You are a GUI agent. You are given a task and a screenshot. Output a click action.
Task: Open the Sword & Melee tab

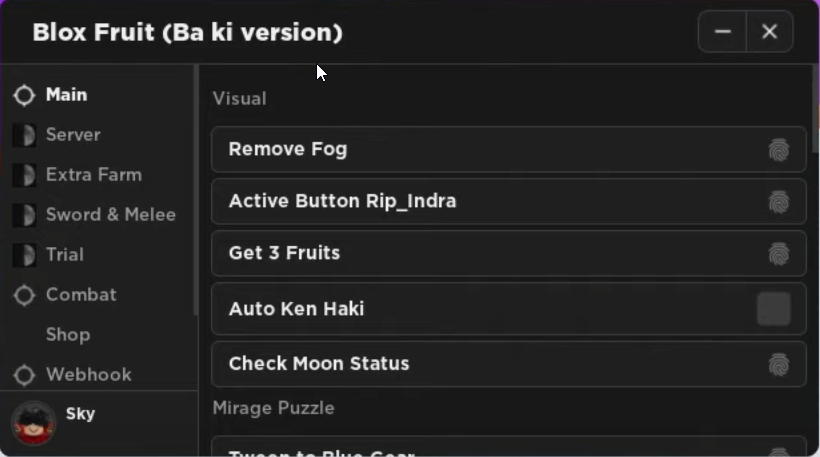(99, 215)
